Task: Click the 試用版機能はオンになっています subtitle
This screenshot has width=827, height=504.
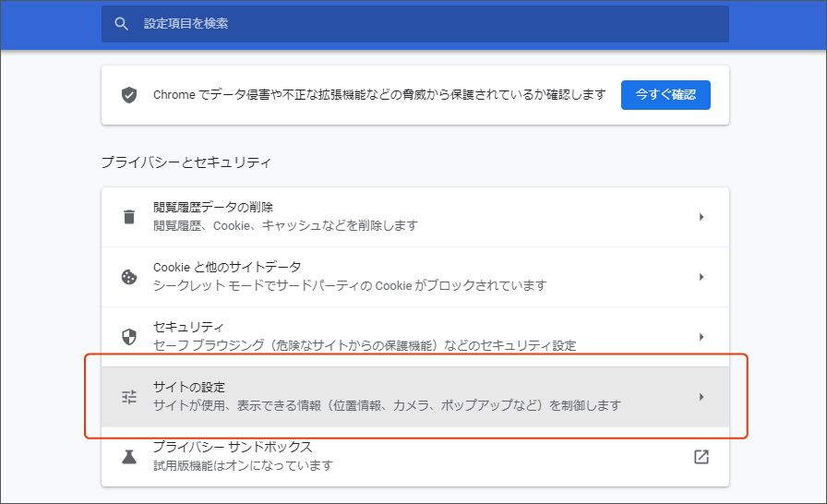Action: (x=243, y=465)
